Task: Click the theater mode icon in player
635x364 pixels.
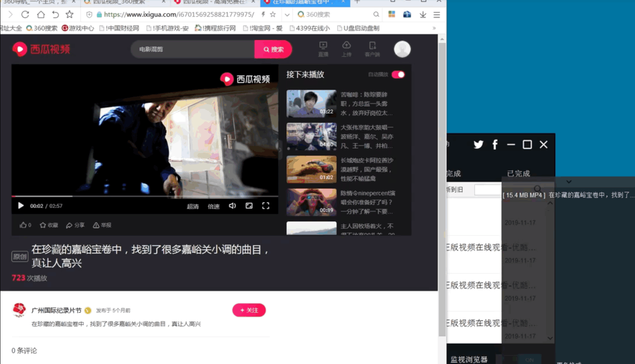Action: 249,206
